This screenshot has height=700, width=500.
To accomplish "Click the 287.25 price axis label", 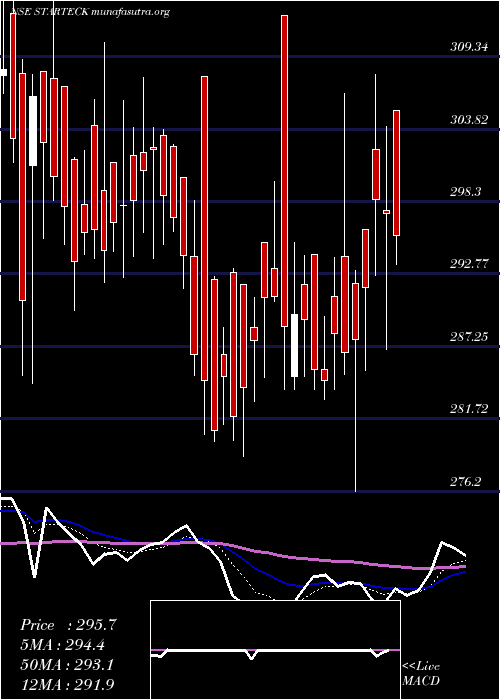I will click(469, 337).
